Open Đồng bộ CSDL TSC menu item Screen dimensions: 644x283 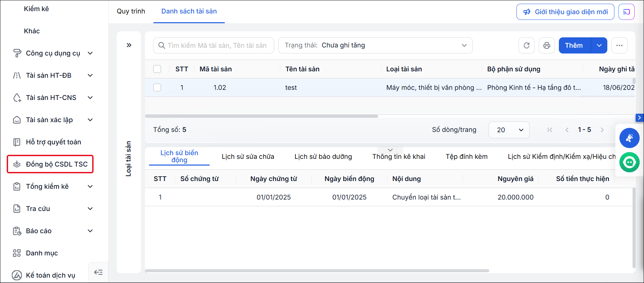coord(50,164)
